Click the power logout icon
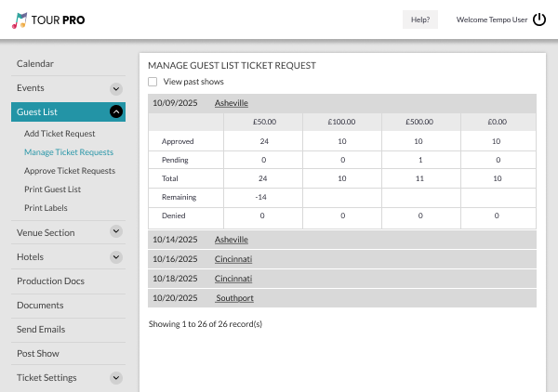The height and width of the screenshot is (392, 558). click(x=539, y=20)
